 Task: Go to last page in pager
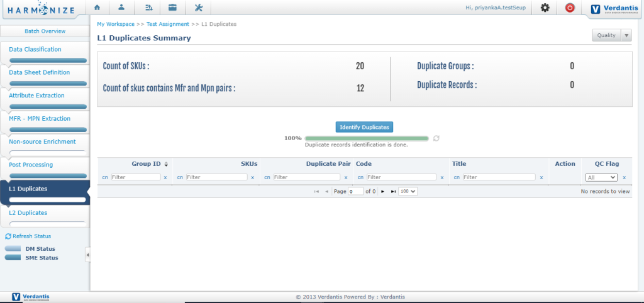pos(394,191)
